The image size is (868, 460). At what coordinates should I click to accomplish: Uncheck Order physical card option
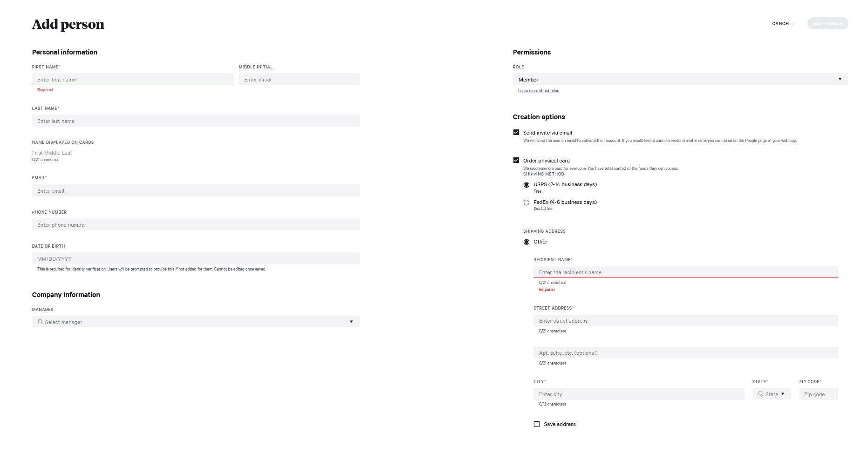pyautogui.click(x=516, y=160)
